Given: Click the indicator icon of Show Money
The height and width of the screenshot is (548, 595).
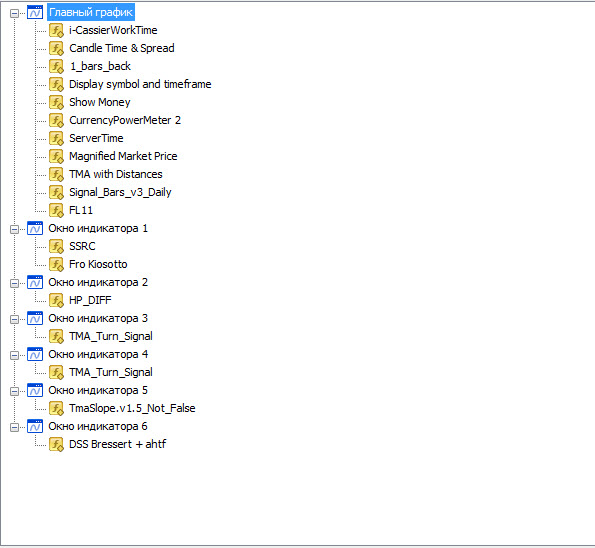Looking at the screenshot, I should coord(57,102).
